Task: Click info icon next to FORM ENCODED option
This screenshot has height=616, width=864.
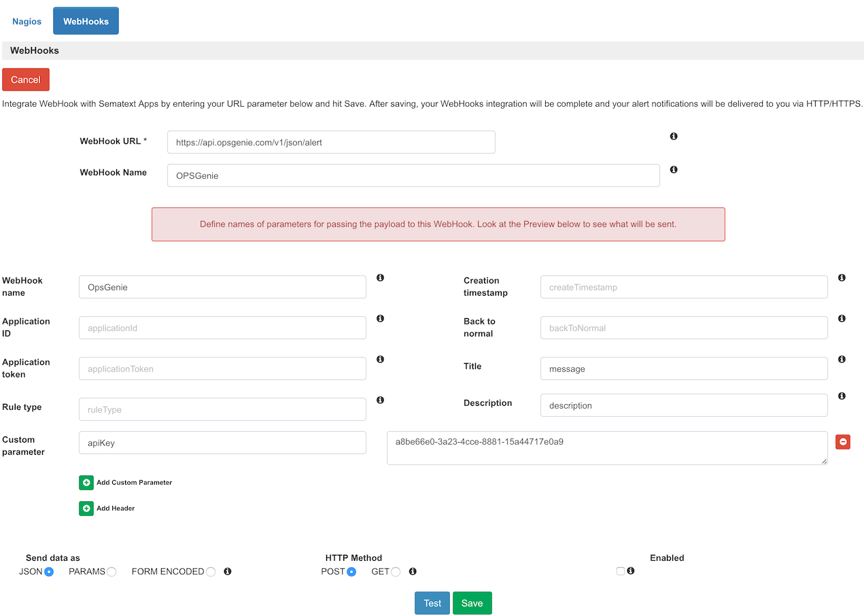Action: coord(228,572)
